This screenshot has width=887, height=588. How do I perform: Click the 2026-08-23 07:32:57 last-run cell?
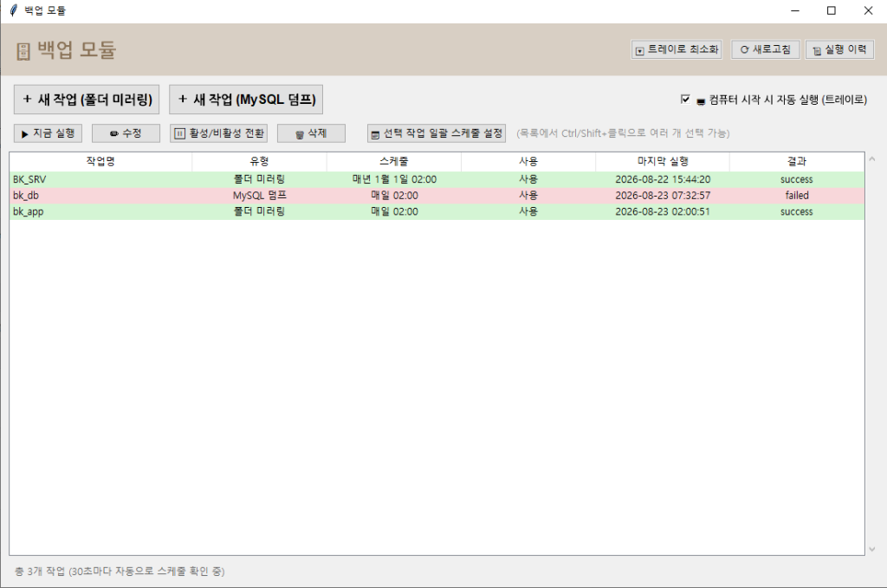[663, 196]
